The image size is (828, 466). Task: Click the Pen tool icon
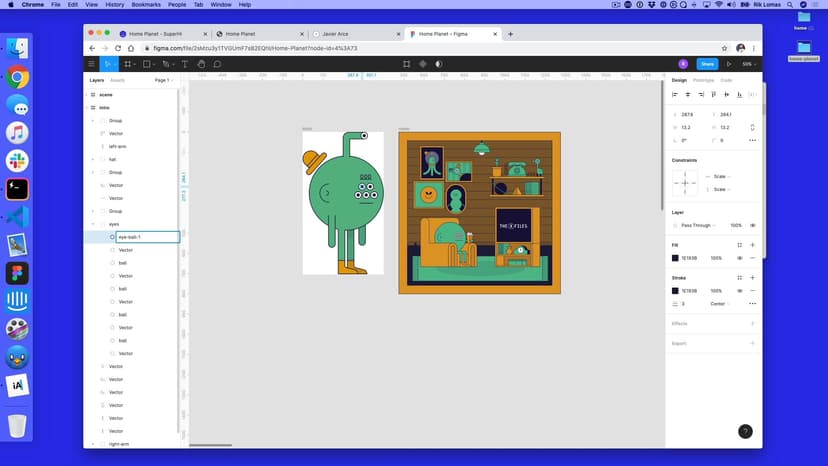click(166, 64)
